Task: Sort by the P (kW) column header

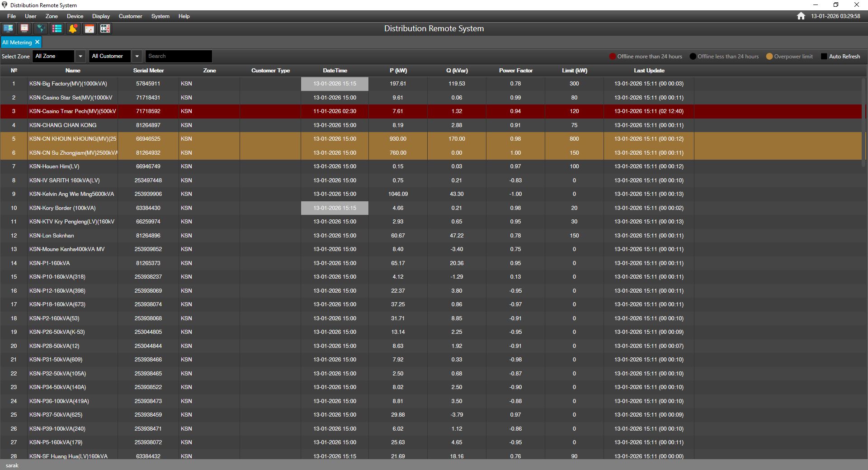Action: [x=398, y=71]
